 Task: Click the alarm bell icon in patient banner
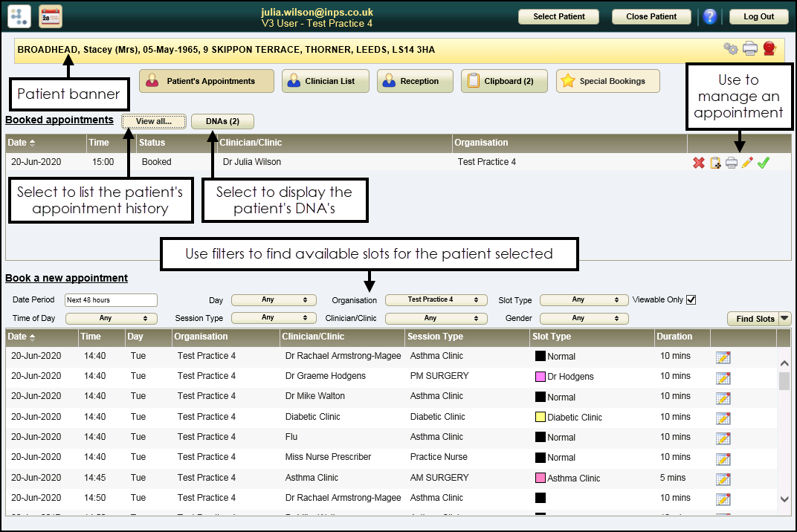click(769, 49)
